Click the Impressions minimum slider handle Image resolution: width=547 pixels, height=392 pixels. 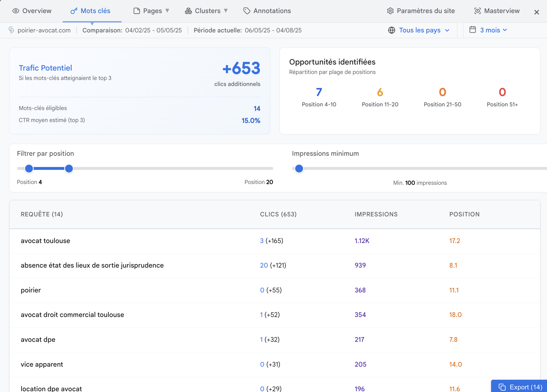point(299,169)
